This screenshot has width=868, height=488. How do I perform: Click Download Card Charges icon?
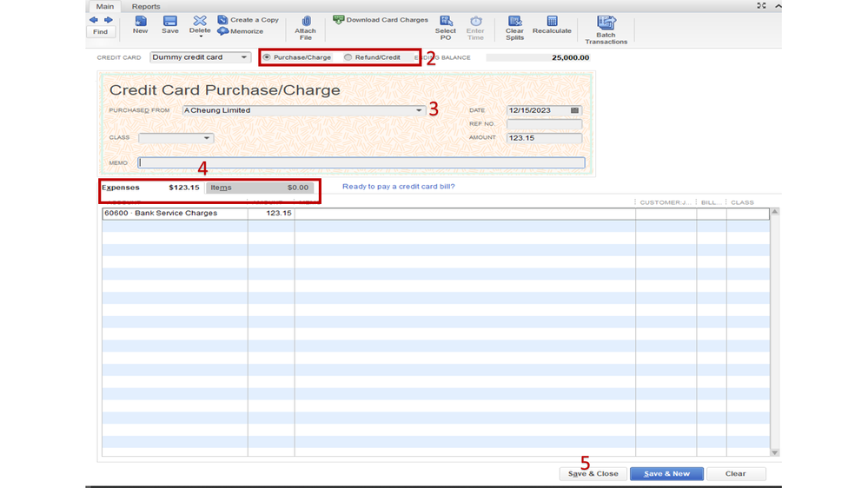[339, 20]
